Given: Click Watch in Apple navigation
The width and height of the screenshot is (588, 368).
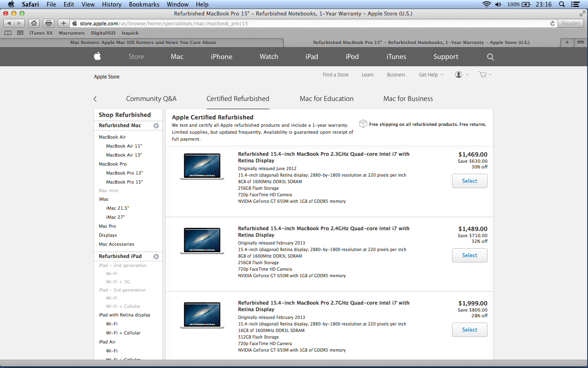Looking at the screenshot, I should pos(269,57).
